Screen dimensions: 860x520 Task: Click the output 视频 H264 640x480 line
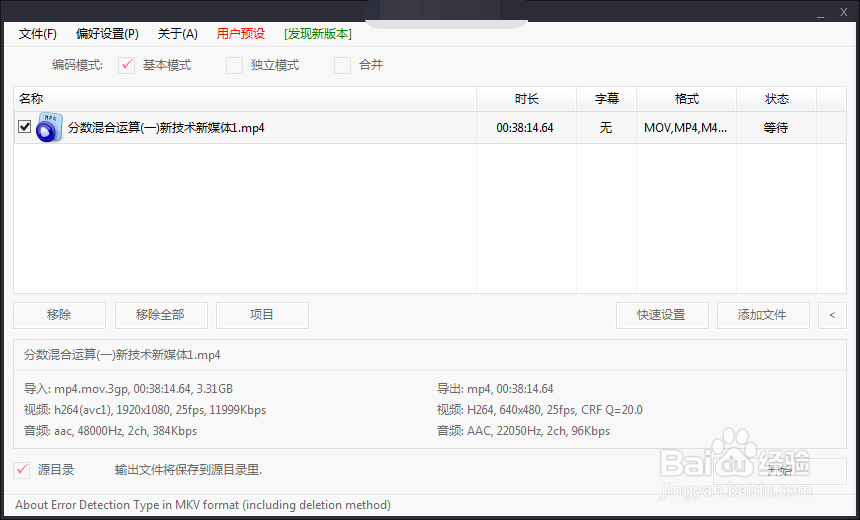(540, 410)
